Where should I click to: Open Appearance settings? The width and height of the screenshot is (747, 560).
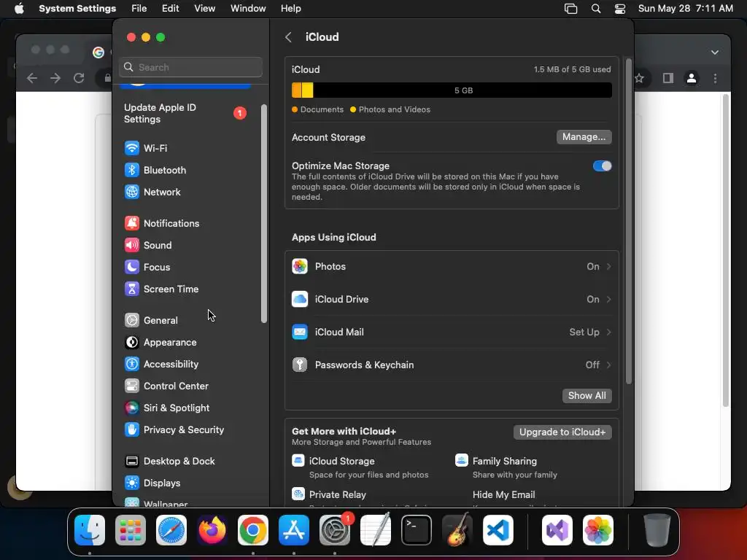[160, 343]
